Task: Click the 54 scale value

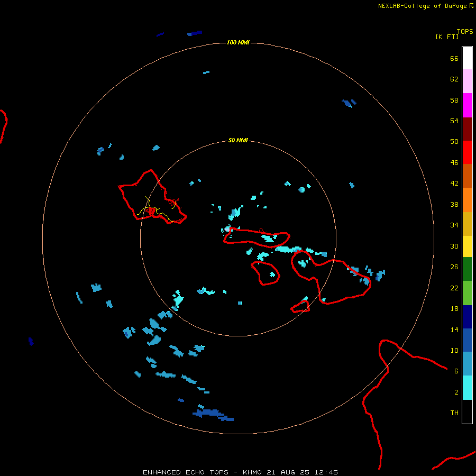Action: click(x=454, y=121)
